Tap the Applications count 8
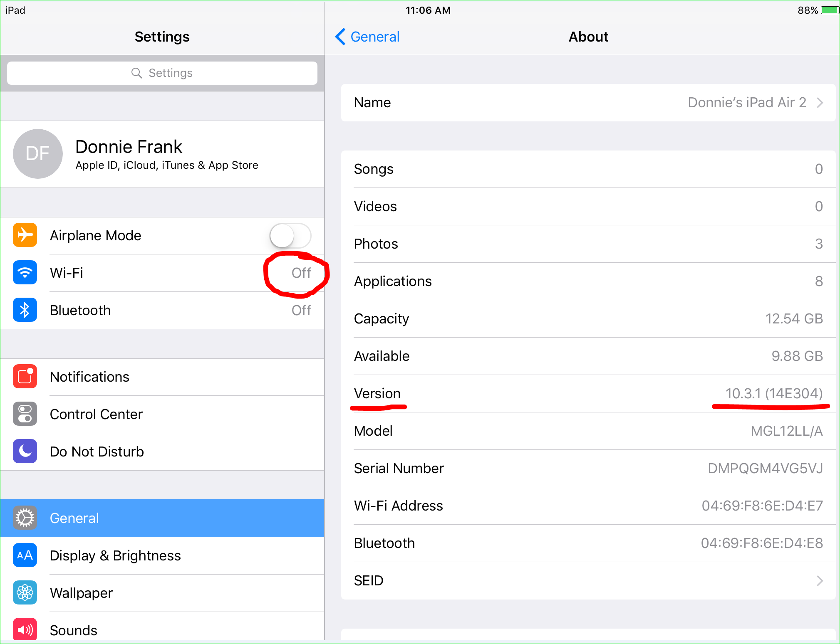Screen dimensions: 840x644 [x=818, y=281]
